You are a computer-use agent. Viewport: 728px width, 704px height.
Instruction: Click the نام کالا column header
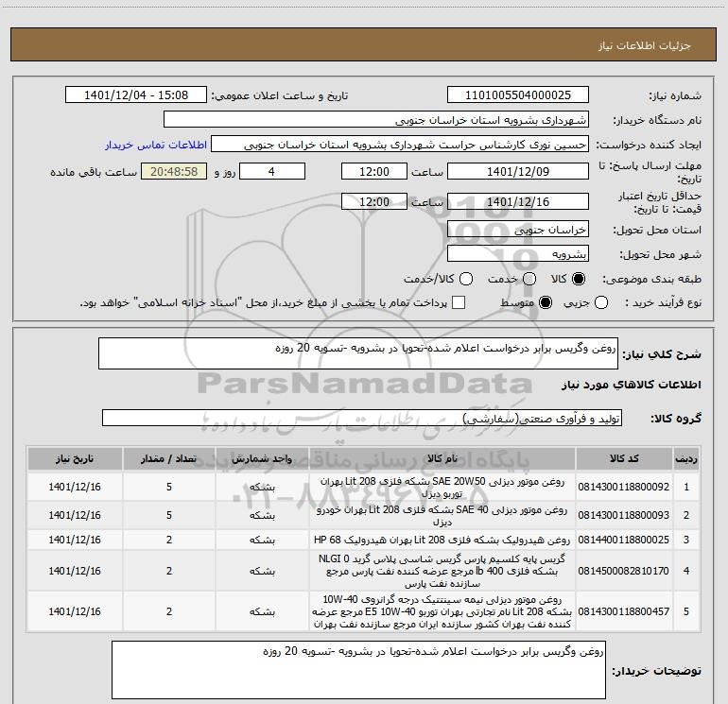[x=442, y=459]
